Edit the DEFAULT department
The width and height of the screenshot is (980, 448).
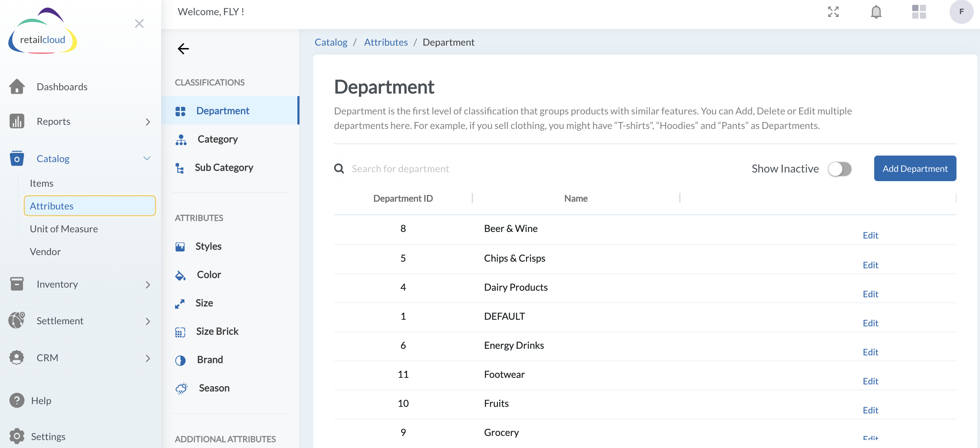click(x=870, y=323)
